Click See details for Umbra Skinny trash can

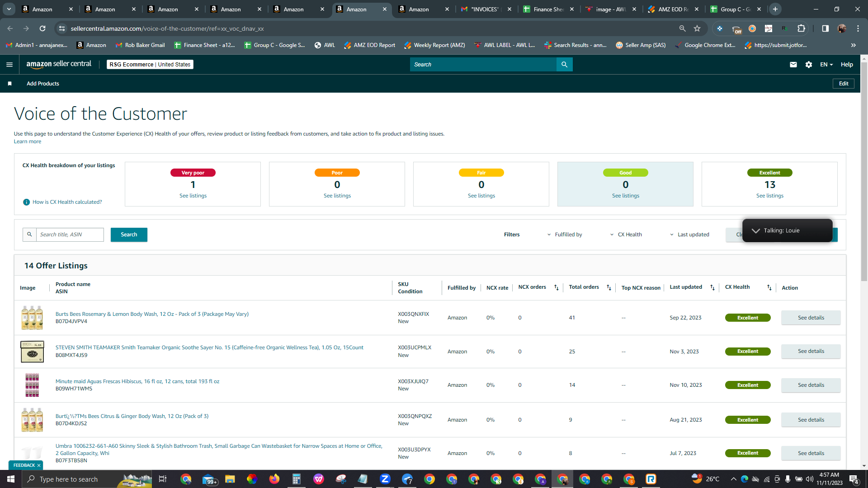coord(811,453)
